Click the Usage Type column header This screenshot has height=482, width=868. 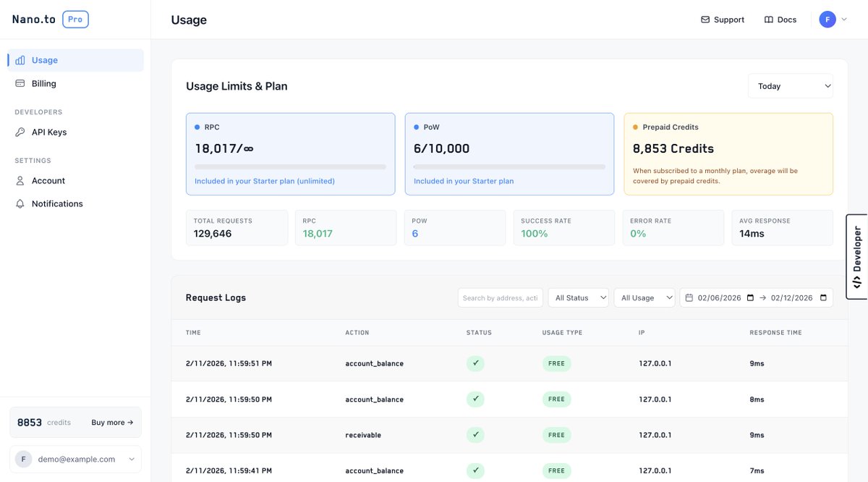562,333
